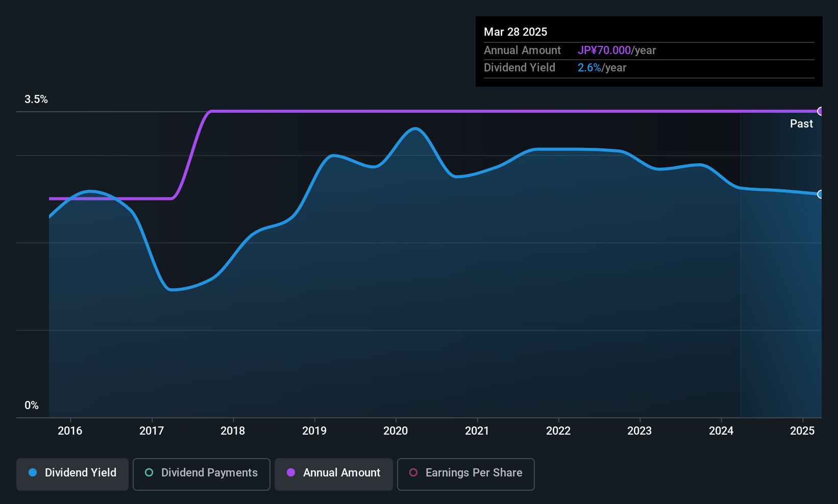This screenshot has height=504, width=838.
Task: Click the 2.6%/year yield value in the tooltip
Action: (602, 68)
